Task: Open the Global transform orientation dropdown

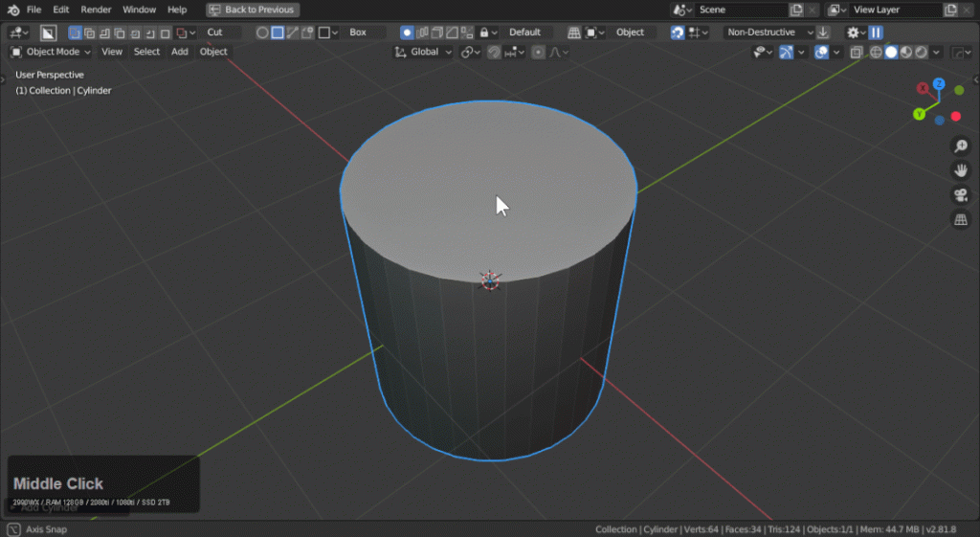Action: [423, 52]
